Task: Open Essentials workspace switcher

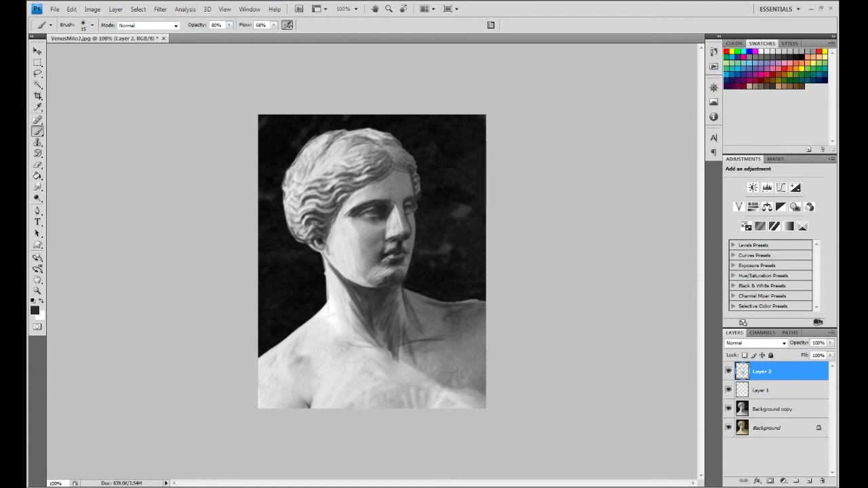Action: click(x=780, y=9)
